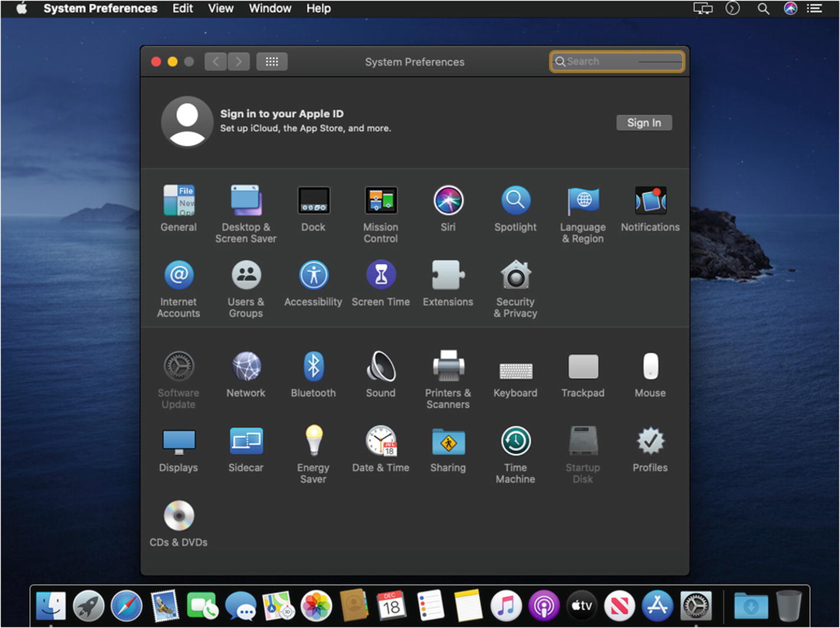
Task: Open Security & Privacy preferences
Action: point(516,275)
